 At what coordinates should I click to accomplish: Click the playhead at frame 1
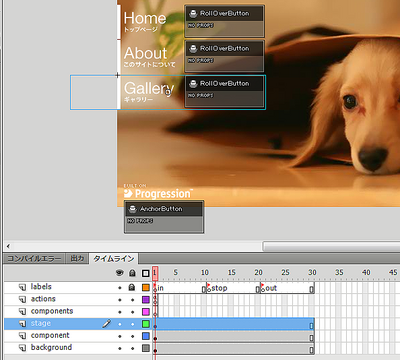(155, 273)
